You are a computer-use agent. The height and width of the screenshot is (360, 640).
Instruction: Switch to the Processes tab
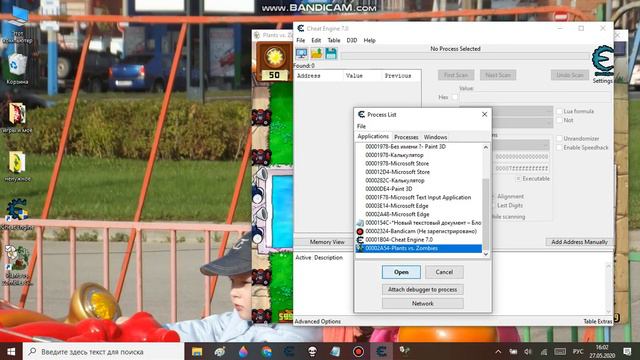[x=406, y=137]
